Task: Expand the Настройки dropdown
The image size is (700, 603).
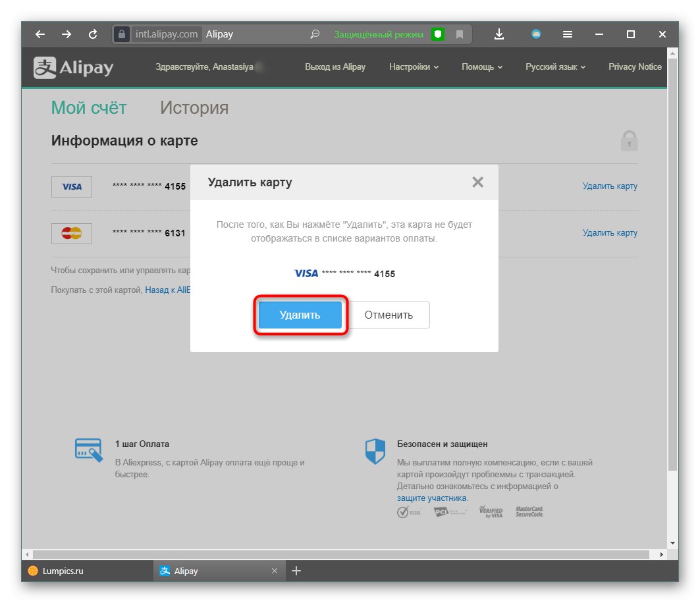Action: 414,67
